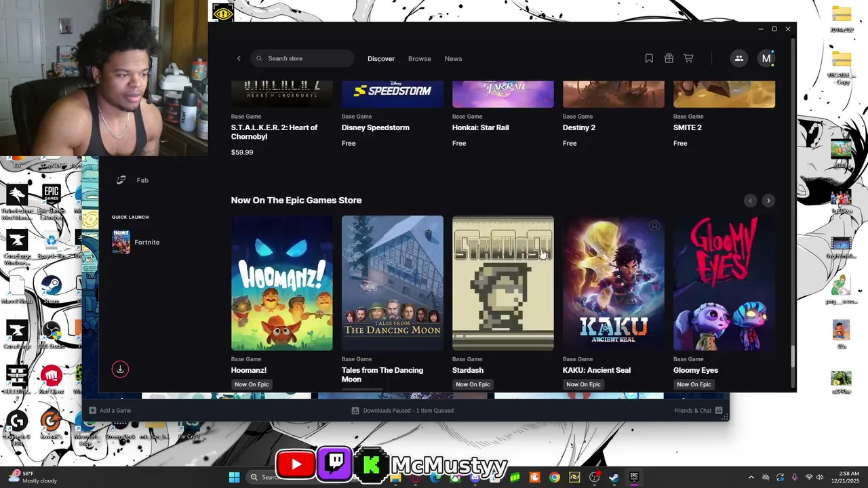Viewport: 868px width, 488px height.
Task: Show previous games with the carousel left arrow
Action: click(x=750, y=201)
